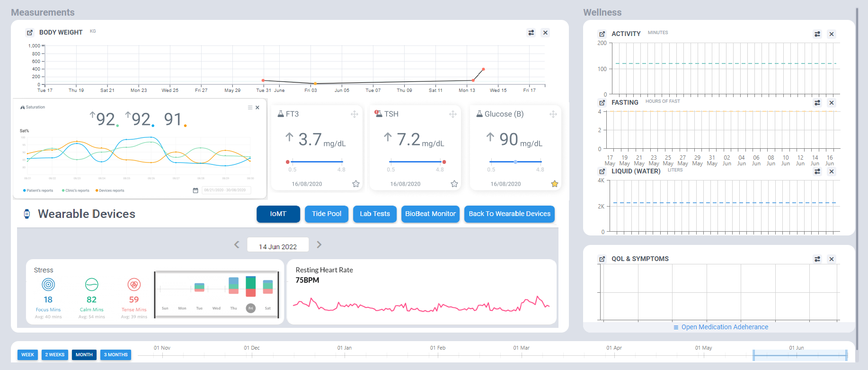Set timeline range to 2 WEEKS

point(55,355)
